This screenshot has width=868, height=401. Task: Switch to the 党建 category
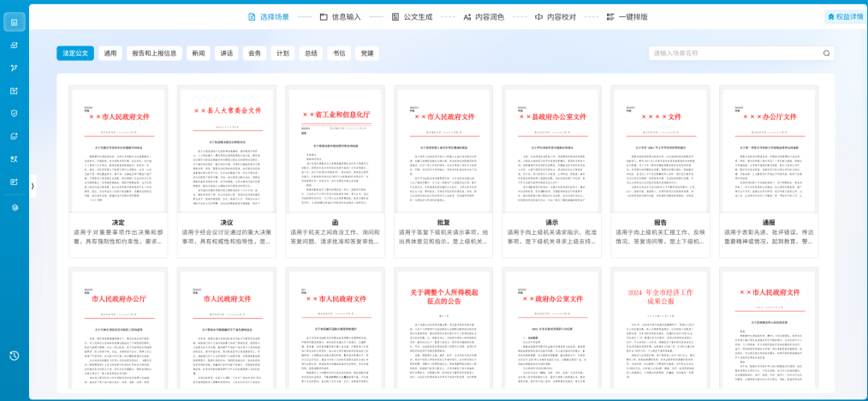pyautogui.click(x=367, y=53)
